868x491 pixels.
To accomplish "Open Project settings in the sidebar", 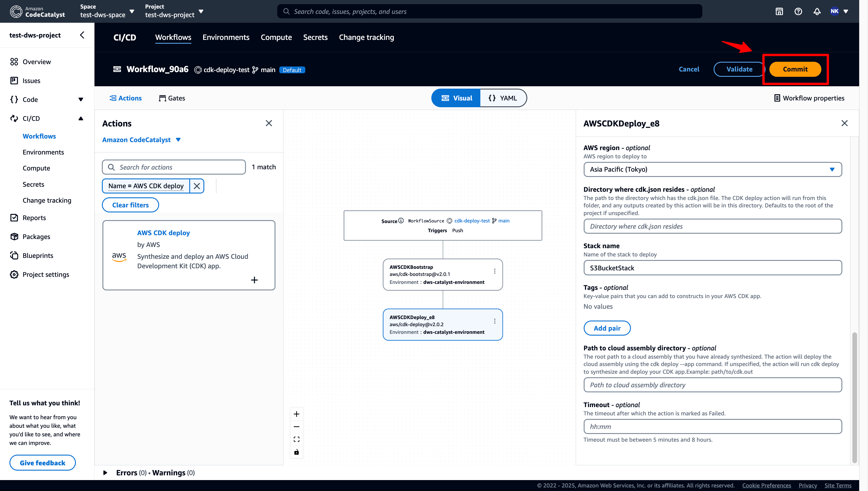I will tap(46, 274).
